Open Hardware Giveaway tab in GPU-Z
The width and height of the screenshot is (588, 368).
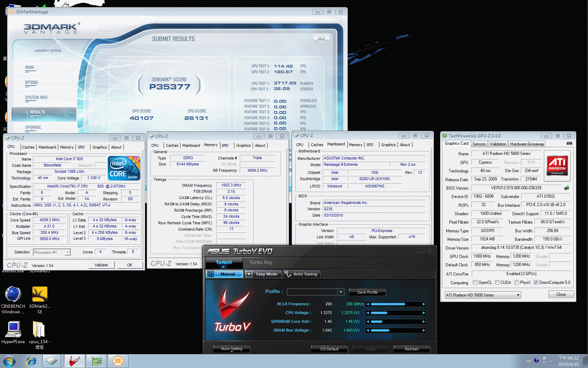pos(527,144)
